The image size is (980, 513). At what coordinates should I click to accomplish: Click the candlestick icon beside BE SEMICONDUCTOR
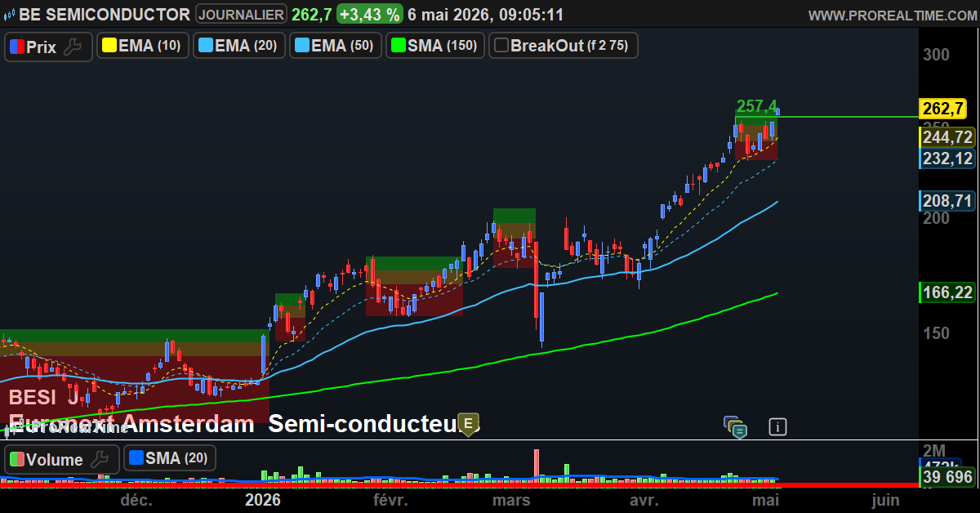tap(9, 15)
